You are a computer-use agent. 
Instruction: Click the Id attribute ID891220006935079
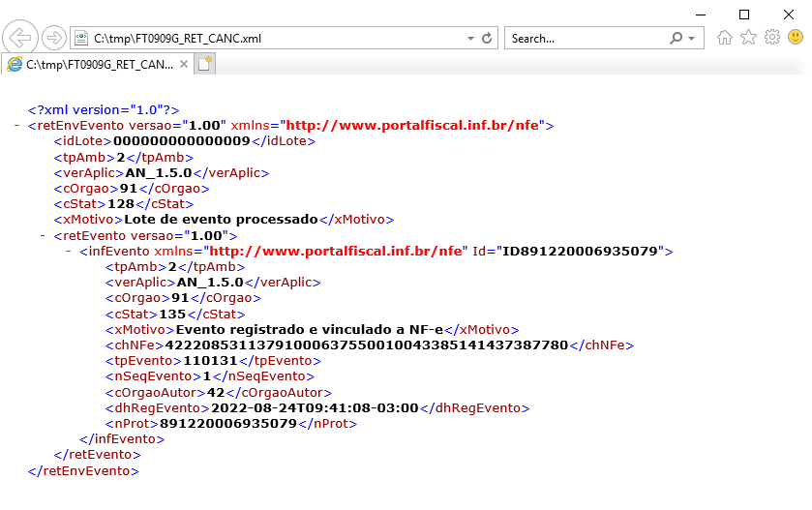click(x=580, y=251)
